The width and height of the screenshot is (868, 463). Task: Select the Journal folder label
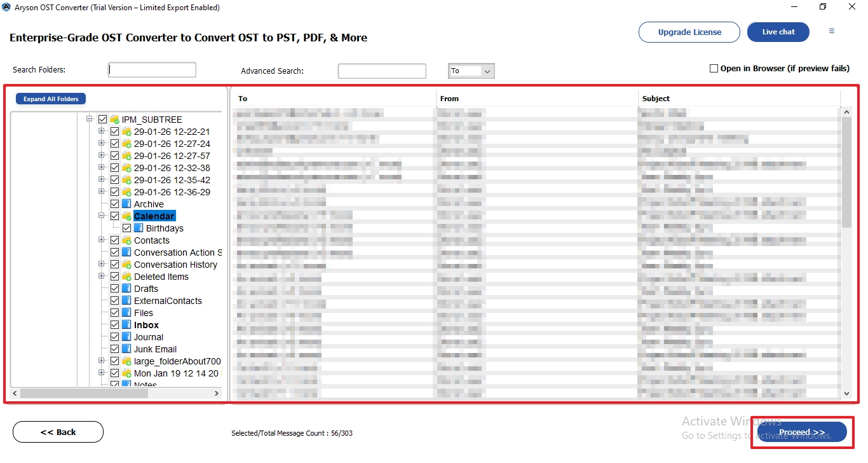[149, 337]
